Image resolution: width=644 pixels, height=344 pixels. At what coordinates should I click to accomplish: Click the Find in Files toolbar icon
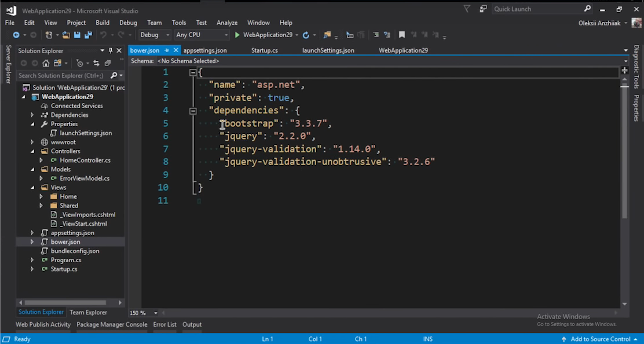[327, 35]
